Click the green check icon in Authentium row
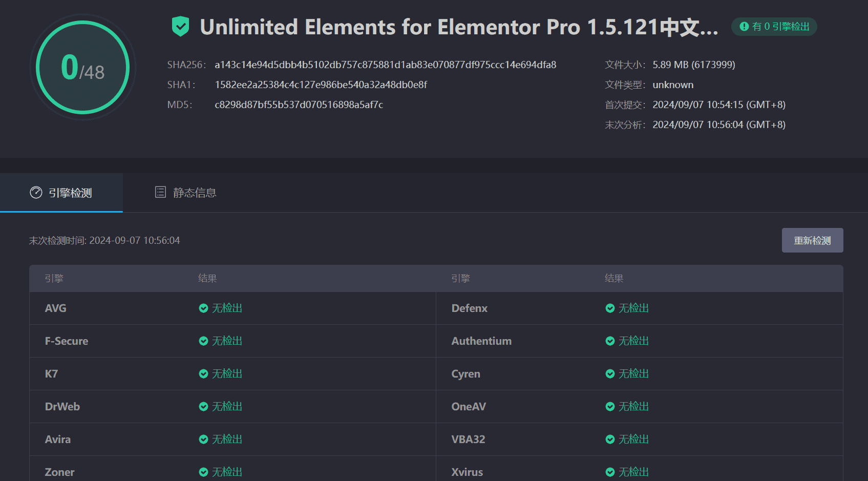 (x=610, y=341)
